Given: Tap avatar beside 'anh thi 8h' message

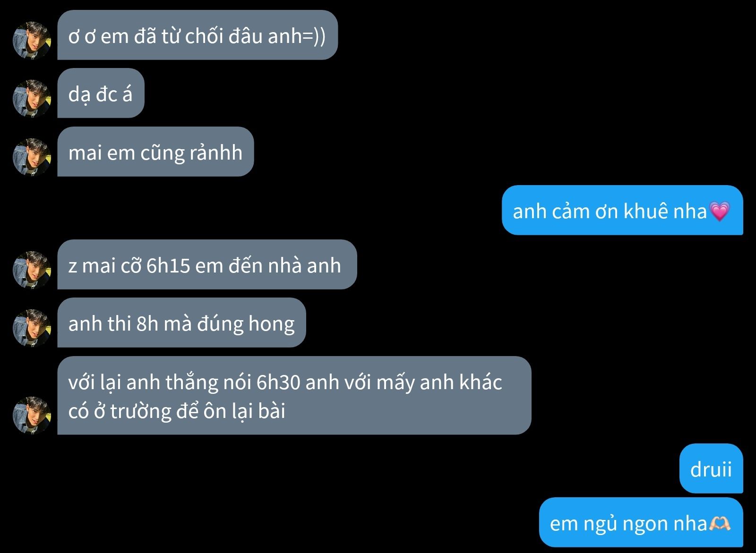Looking at the screenshot, I should point(32,328).
